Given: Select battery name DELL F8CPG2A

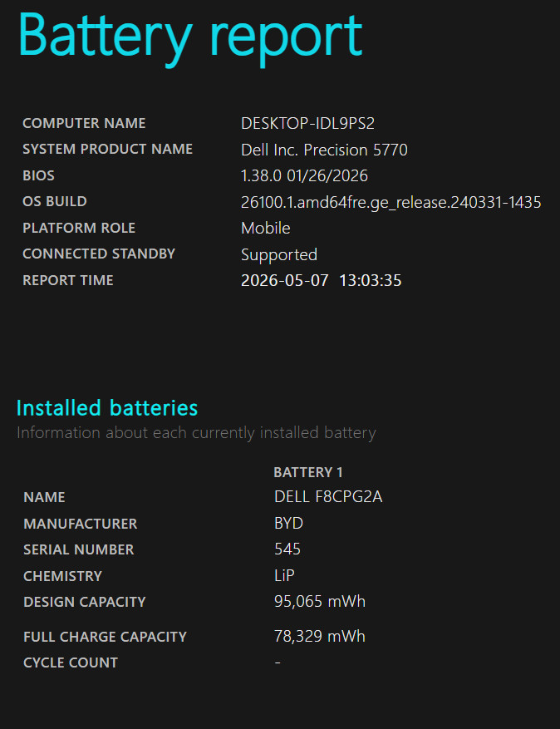Looking at the screenshot, I should [x=328, y=497].
